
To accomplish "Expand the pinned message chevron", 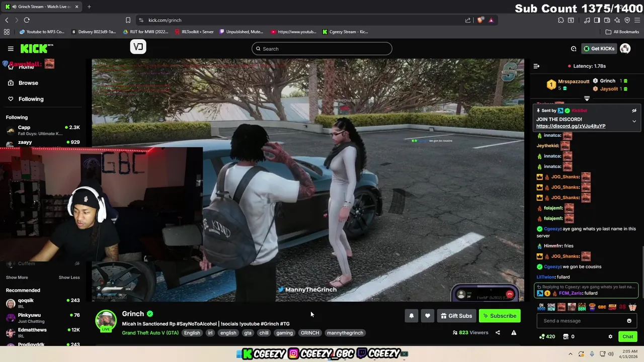I will click(634, 121).
